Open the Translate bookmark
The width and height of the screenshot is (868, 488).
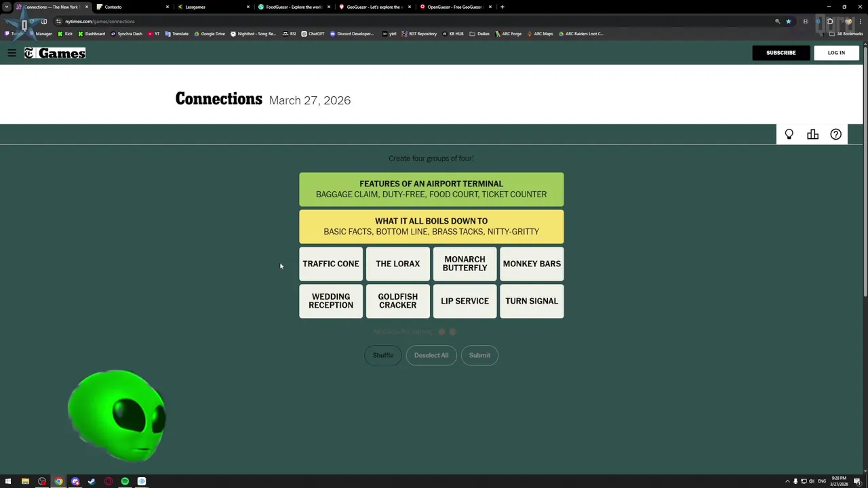click(177, 33)
